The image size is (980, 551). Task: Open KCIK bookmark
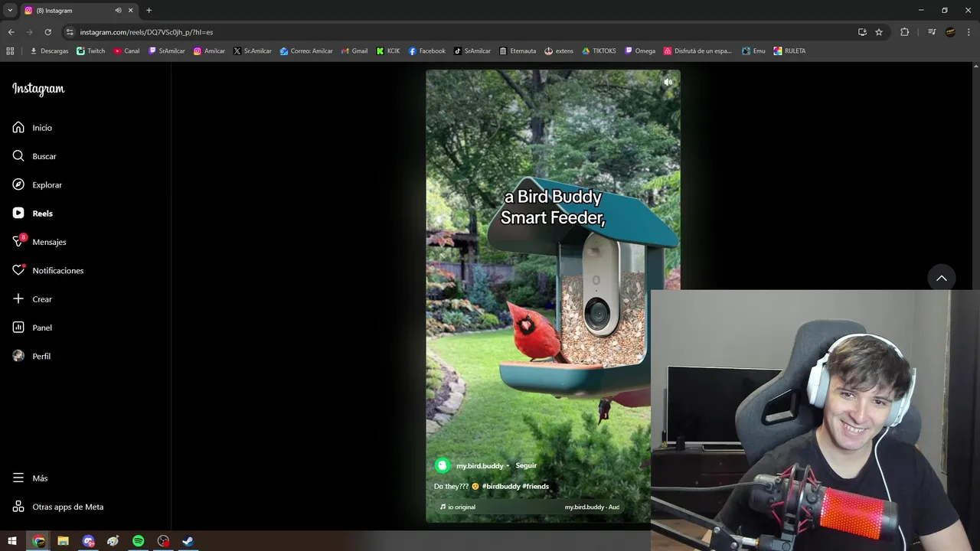click(x=388, y=51)
